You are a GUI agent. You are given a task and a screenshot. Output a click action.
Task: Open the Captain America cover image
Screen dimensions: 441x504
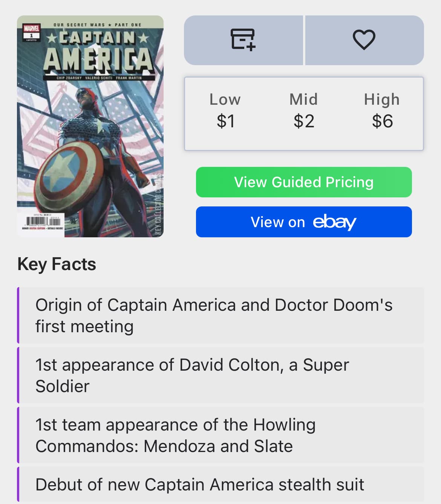click(90, 126)
